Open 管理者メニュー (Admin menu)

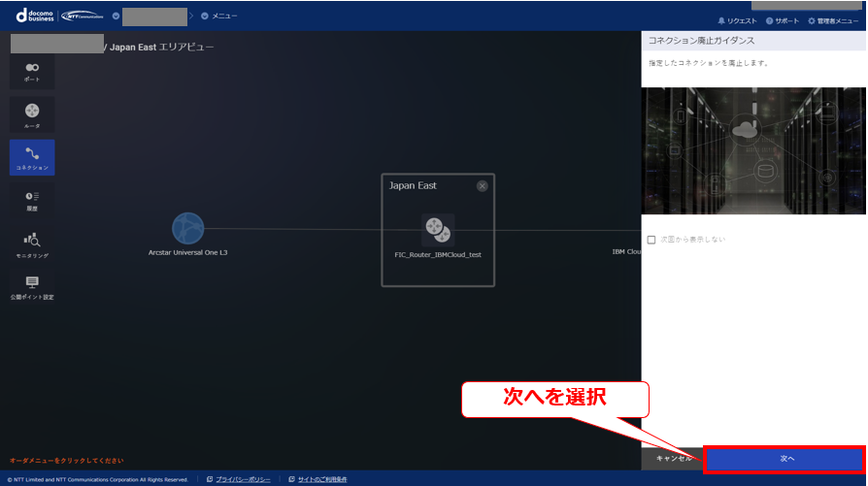833,21
